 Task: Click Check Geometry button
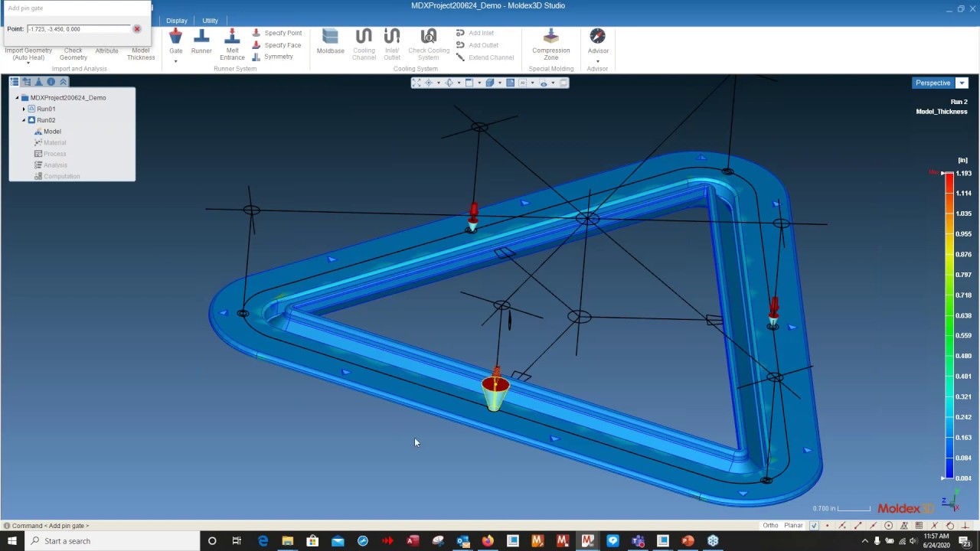coord(73,54)
